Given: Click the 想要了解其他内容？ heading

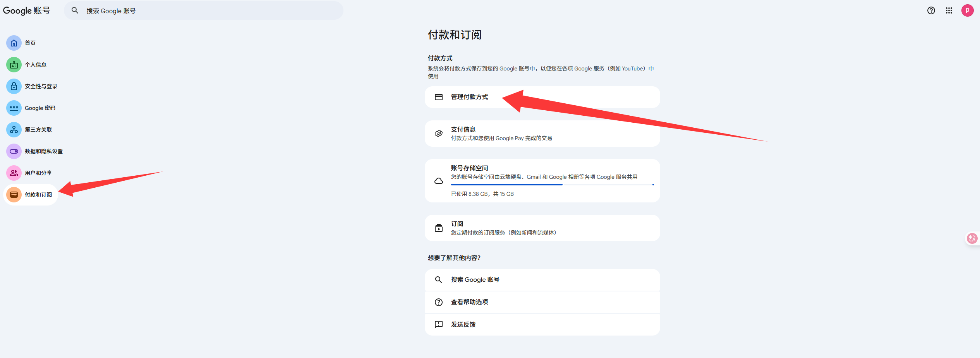Looking at the screenshot, I should pos(454,258).
